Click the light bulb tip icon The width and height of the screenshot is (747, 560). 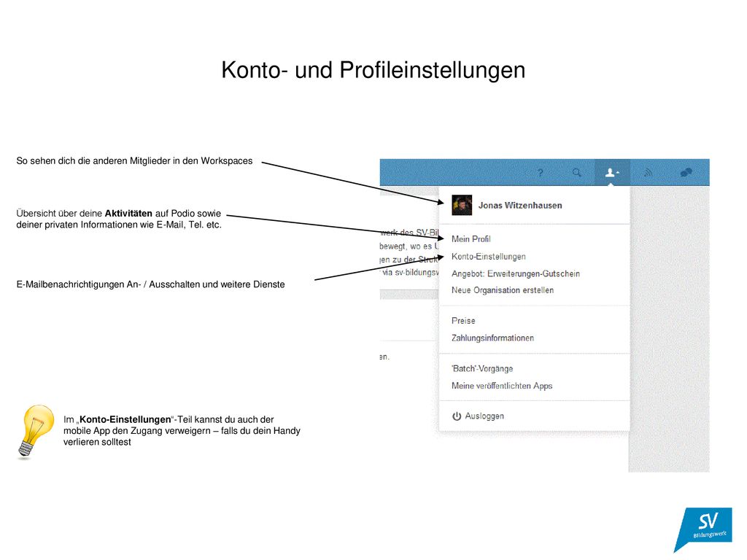(x=35, y=432)
